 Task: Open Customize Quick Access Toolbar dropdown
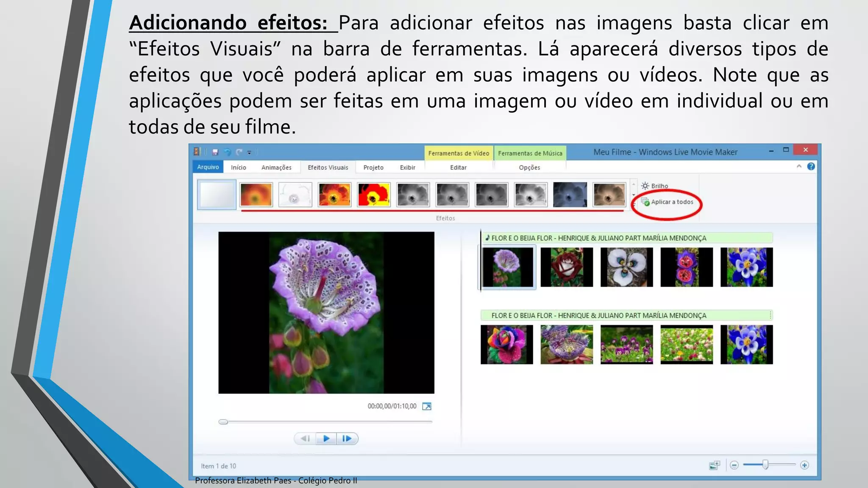pyautogui.click(x=250, y=152)
